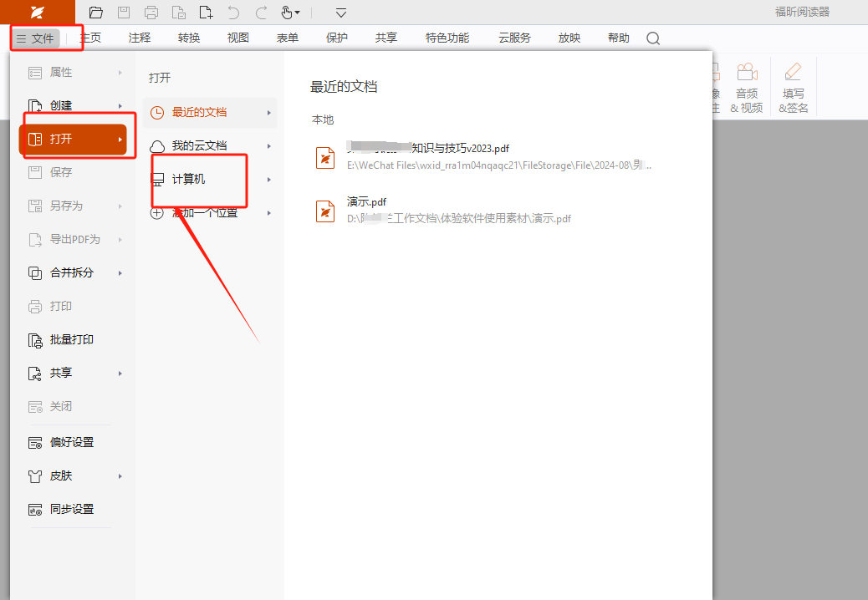Click the print icon in top toolbar

[x=151, y=13]
